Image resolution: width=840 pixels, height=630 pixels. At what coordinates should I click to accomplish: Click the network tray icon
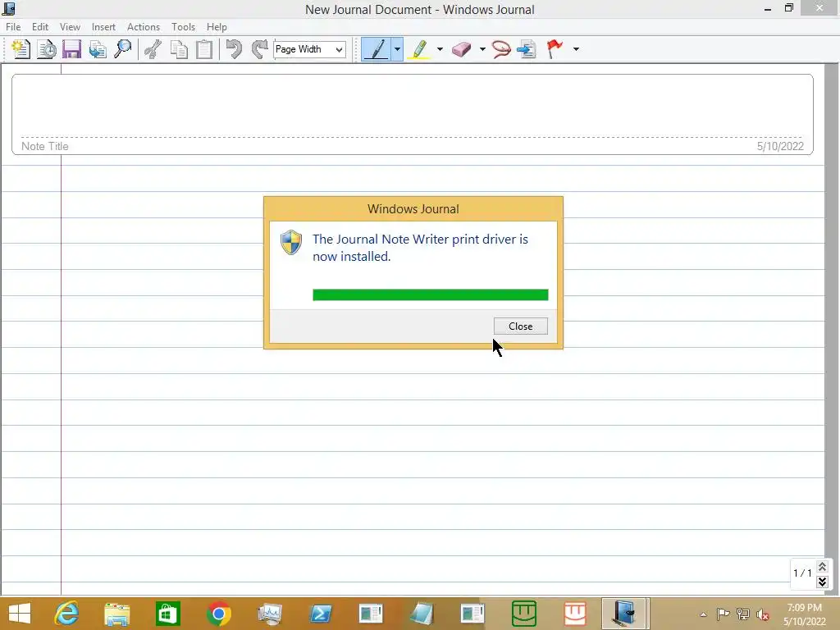click(x=743, y=614)
